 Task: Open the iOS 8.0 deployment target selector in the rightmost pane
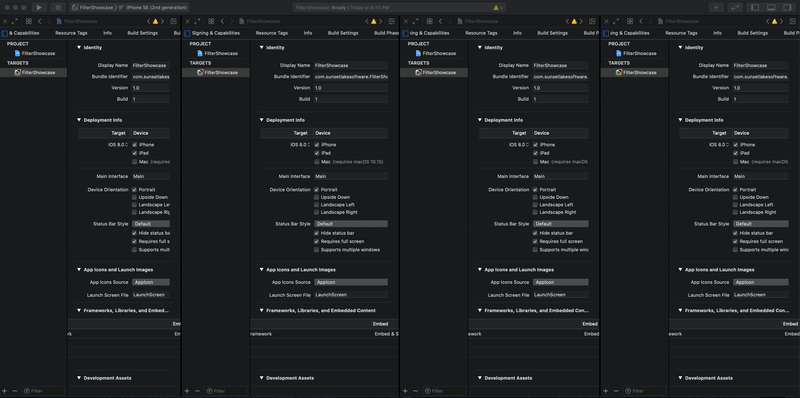click(718, 145)
